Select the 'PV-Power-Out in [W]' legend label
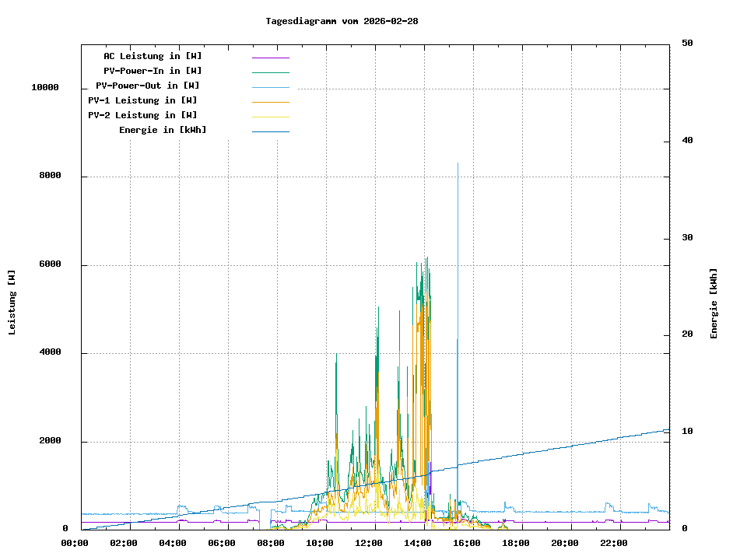The height and width of the screenshot is (560, 747). 147,86
